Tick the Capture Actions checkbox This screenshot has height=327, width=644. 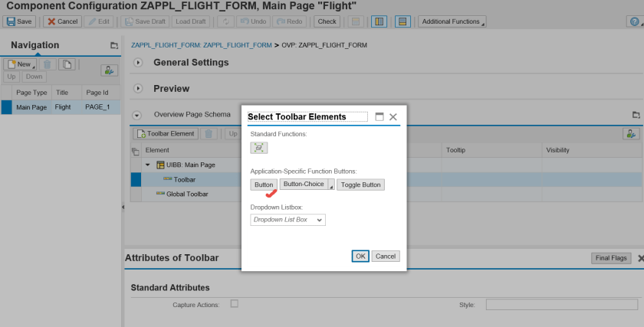point(235,303)
